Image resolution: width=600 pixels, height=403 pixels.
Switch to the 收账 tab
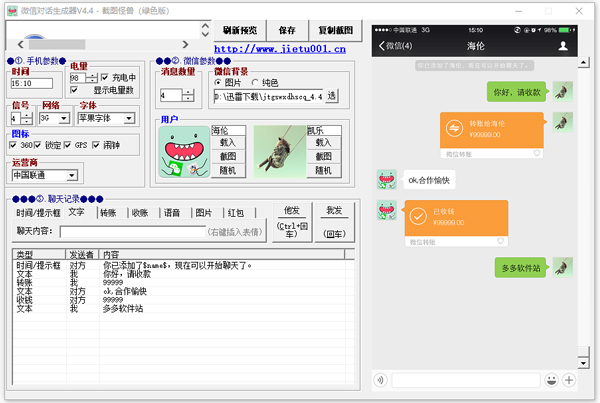140,213
